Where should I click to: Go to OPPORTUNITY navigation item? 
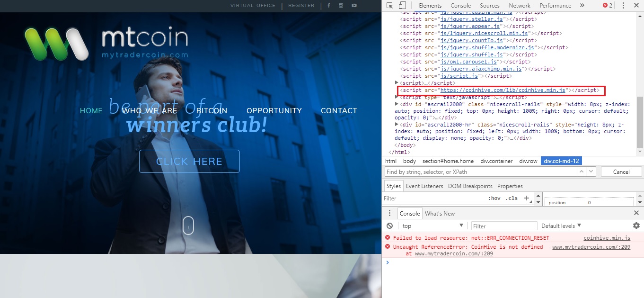click(274, 111)
